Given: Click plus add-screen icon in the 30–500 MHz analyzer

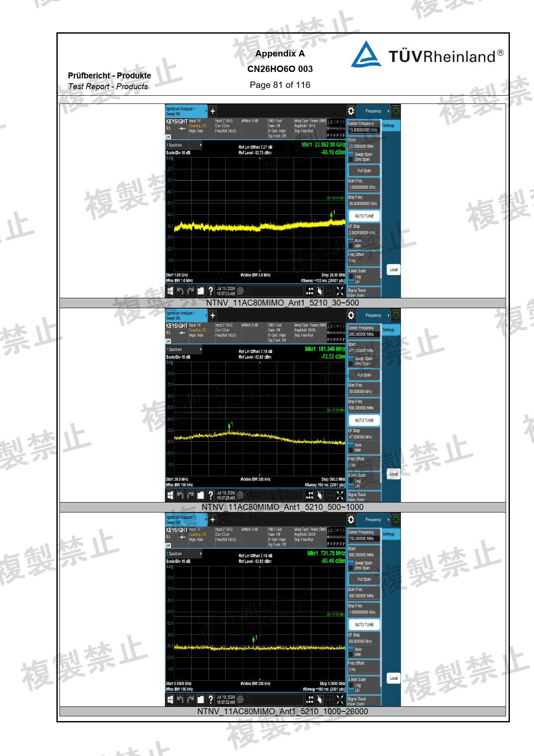Looking at the screenshot, I should (213, 316).
